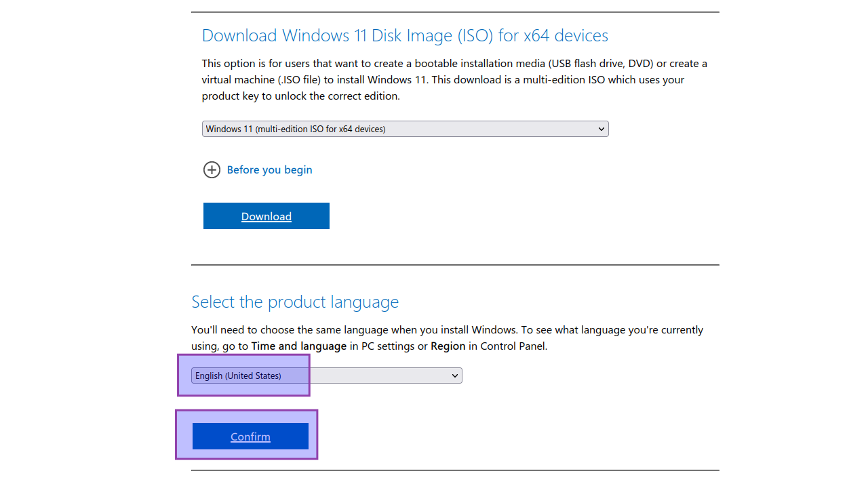This screenshot has height=488, width=868.
Task: Click the Download Windows 11 Disk Image heading
Action: [405, 35]
